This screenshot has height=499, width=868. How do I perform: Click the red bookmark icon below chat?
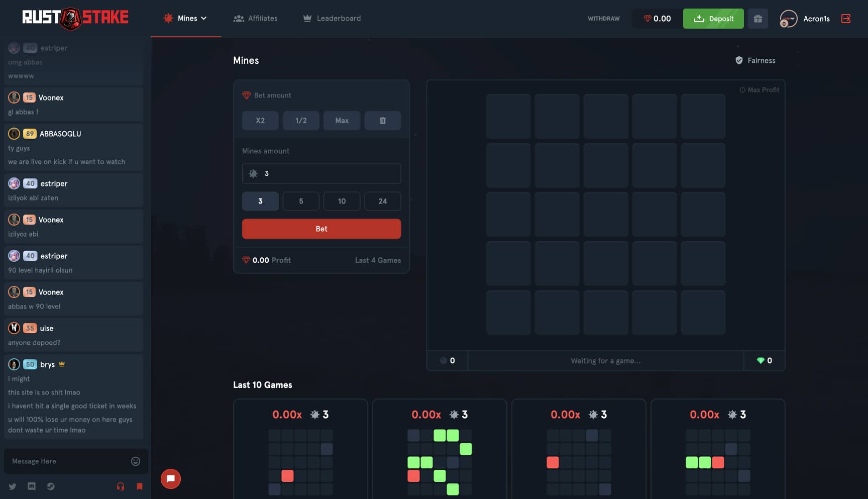click(140, 486)
